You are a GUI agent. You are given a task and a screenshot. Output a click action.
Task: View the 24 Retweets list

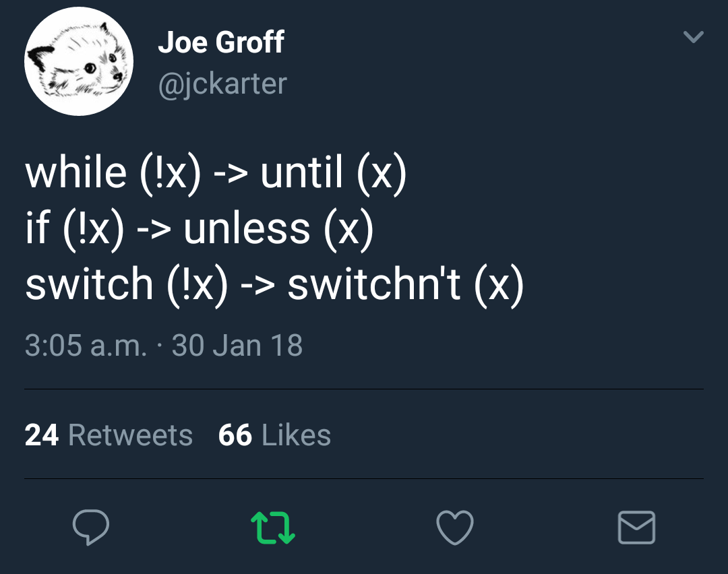[109, 435]
